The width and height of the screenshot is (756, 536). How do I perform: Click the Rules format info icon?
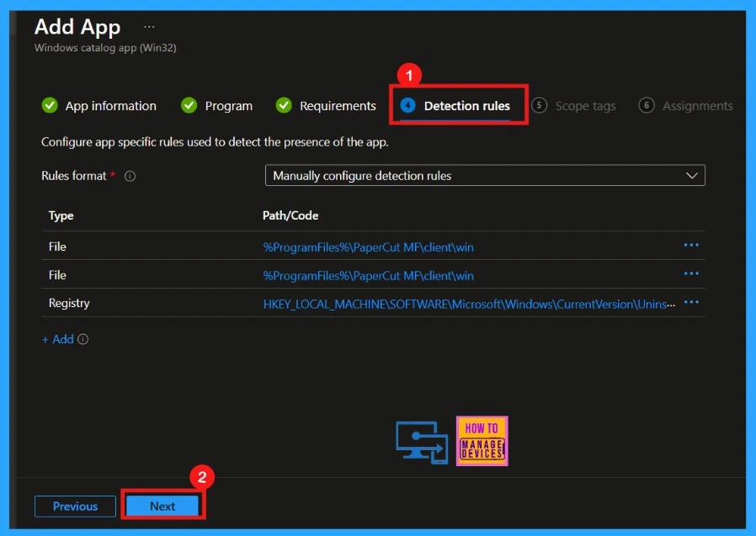pos(130,177)
